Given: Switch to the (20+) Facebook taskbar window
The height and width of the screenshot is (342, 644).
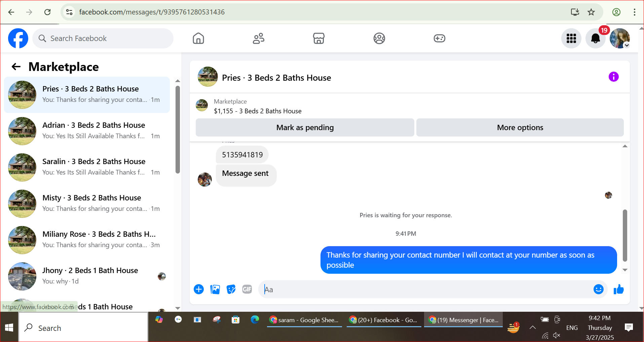Looking at the screenshot, I should [x=384, y=320].
